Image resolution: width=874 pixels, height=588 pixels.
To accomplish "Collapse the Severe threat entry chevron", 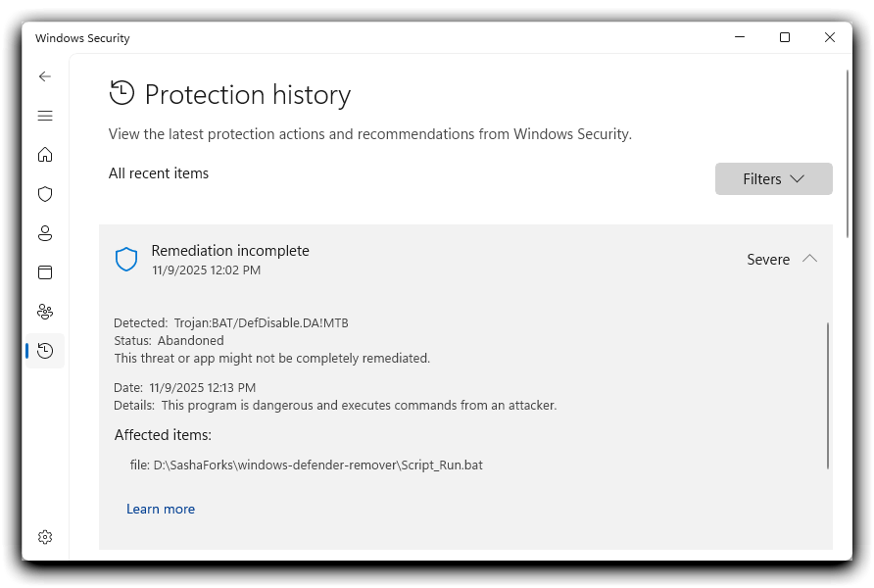I will click(x=809, y=259).
